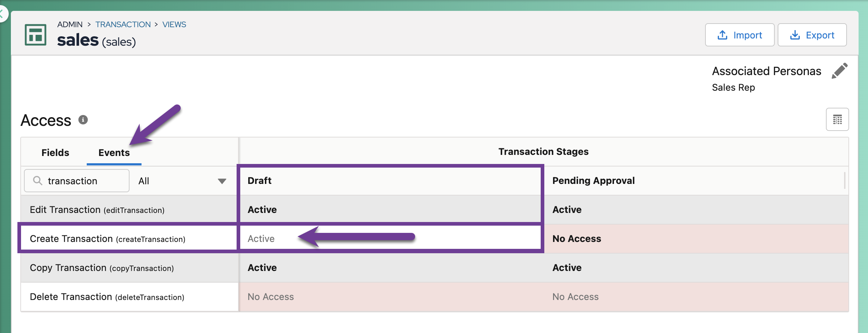
Task: Click the Draft column header
Action: (x=392, y=181)
